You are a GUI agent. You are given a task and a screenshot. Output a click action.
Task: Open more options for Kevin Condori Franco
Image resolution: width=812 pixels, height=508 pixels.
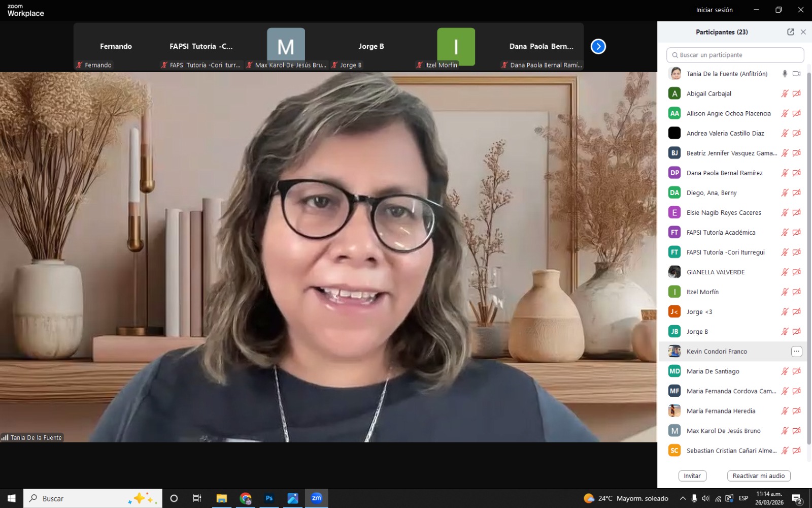(796, 352)
